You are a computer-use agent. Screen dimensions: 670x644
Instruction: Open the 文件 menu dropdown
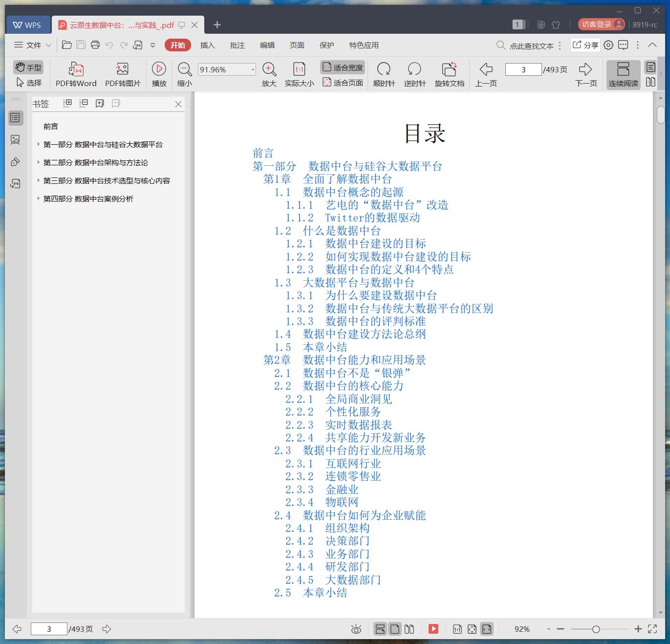[x=32, y=45]
